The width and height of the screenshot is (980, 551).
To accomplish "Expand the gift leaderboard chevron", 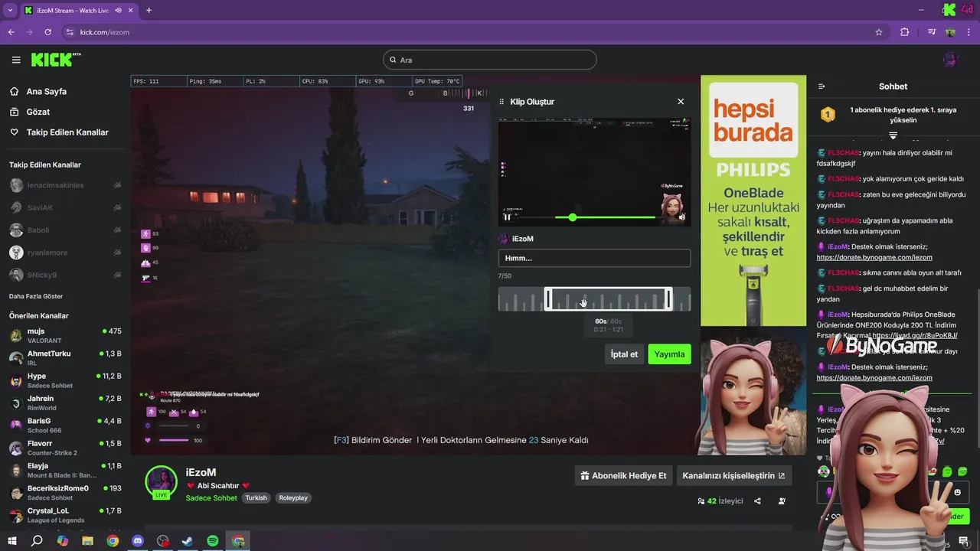I will coord(893,135).
